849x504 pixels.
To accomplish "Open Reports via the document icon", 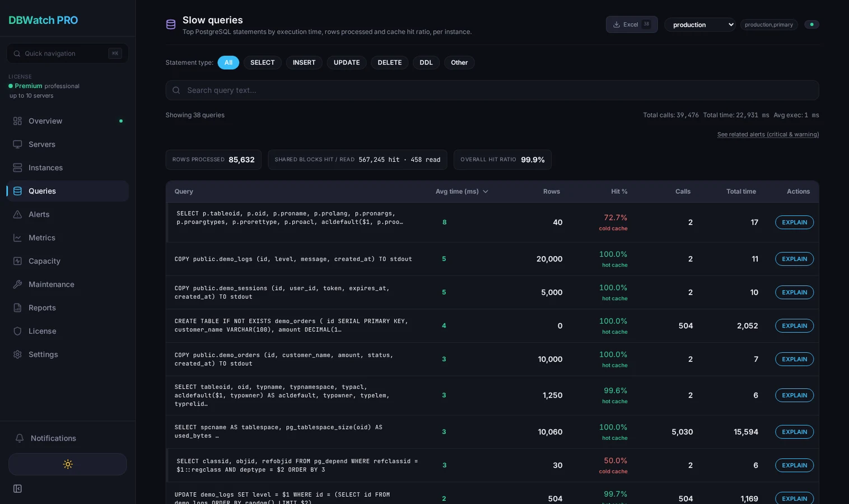I will point(17,307).
